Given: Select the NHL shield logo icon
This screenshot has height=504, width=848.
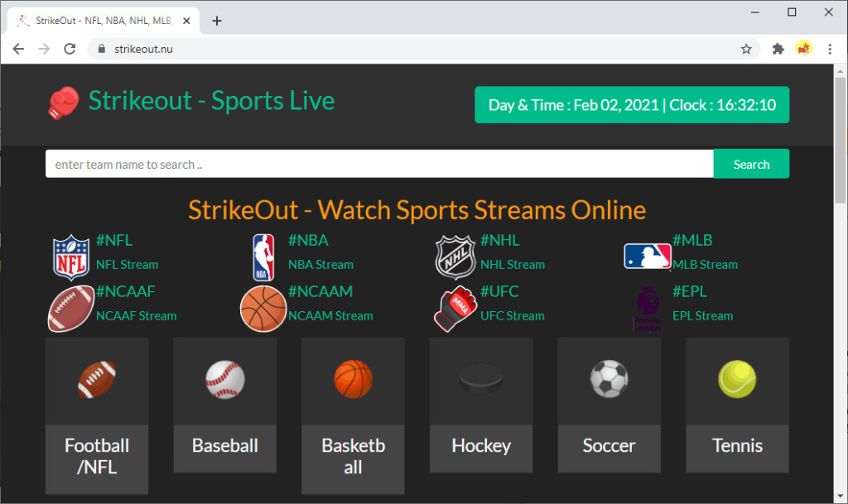Looking at the screenshot, I should tap(455, 257).
